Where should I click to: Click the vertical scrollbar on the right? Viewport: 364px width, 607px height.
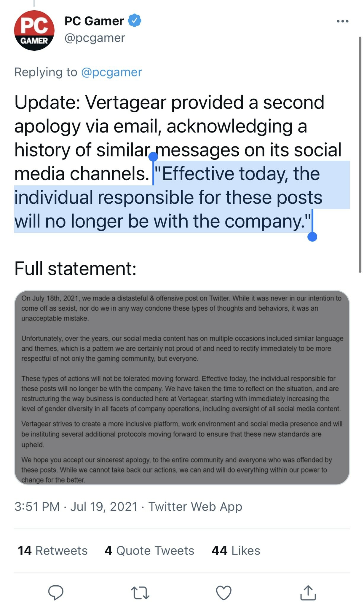point(360,154)
